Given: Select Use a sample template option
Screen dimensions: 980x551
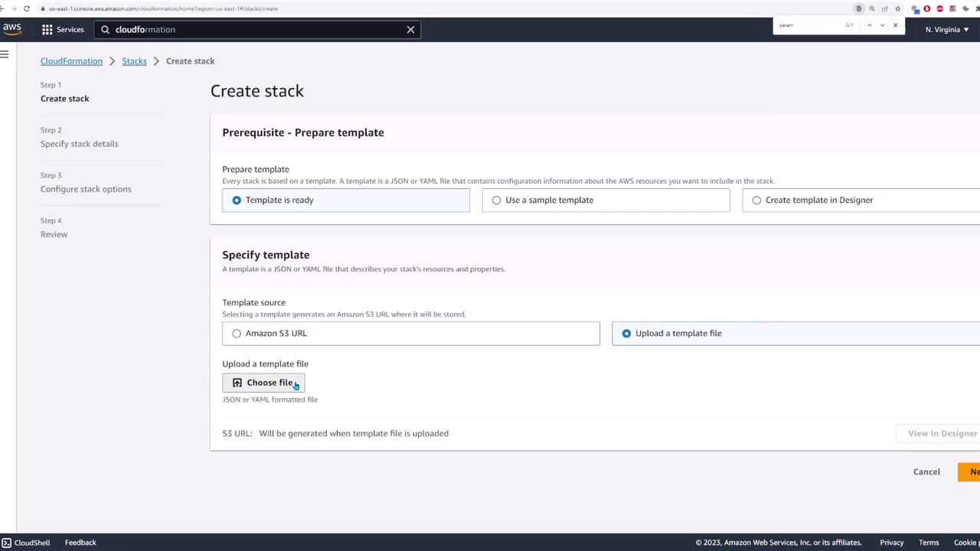Looking at the screenshot, I should pos(497,201).
